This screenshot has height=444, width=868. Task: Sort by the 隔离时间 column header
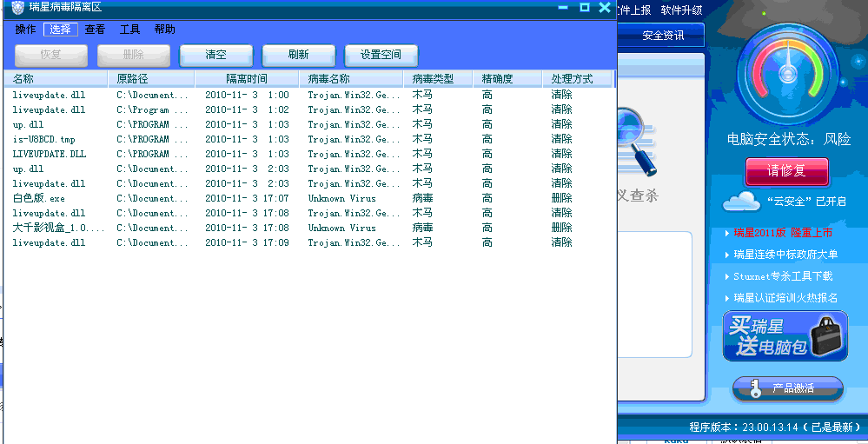[x=247, y=79]
